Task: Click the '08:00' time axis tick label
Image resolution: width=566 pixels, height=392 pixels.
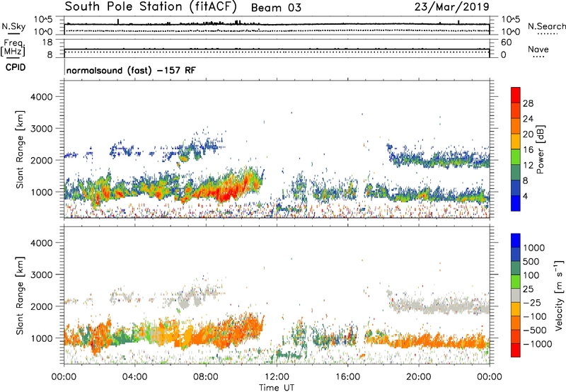Action: 206,377
